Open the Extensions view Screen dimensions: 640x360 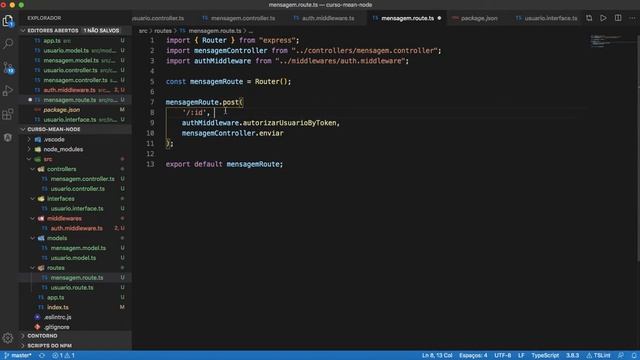click(8, 114)
